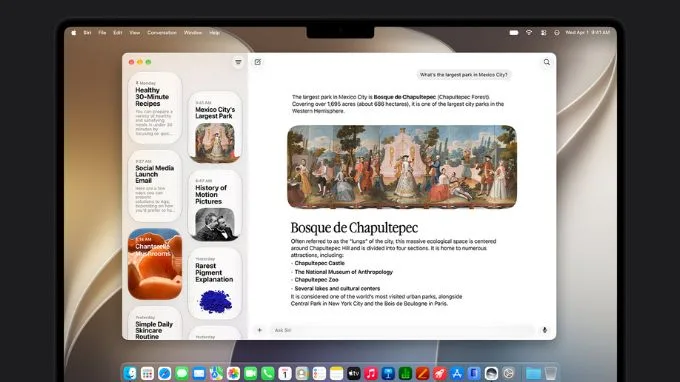Open Messages in the dock
The height and width of the screenshot is (382, 680).
[x=182, y=373]
